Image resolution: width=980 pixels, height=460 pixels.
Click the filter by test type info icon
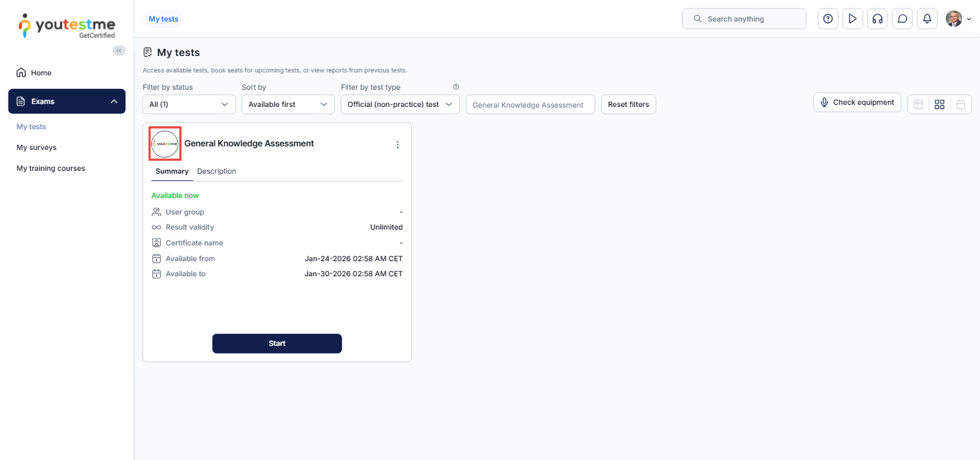(456, 87)
